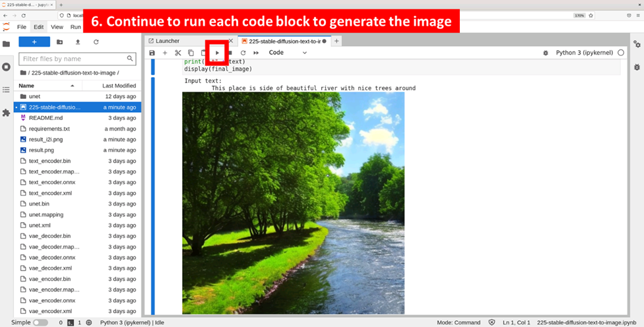Refresh the file browser list

point(96,42)
